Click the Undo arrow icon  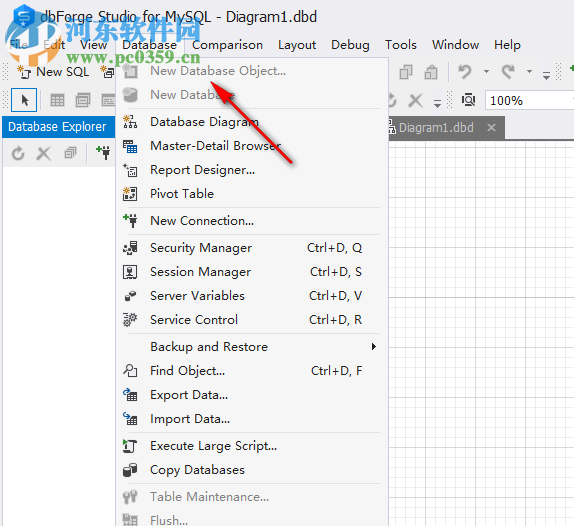click(x=465, y=71)
